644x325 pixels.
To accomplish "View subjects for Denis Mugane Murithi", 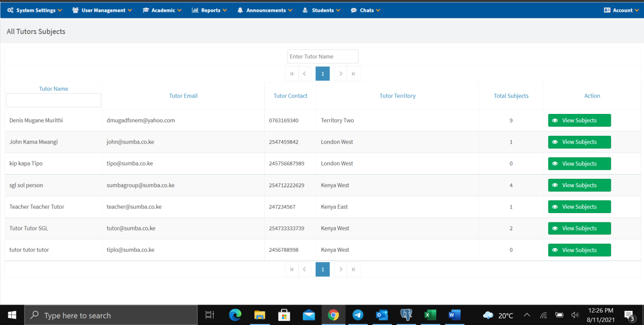I will [x=579, y=120].
